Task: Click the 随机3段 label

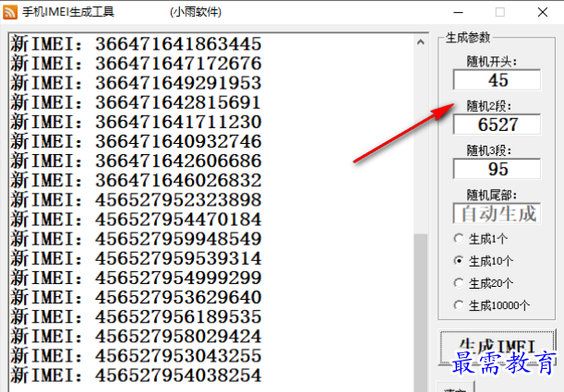Action: coord(489,150)
